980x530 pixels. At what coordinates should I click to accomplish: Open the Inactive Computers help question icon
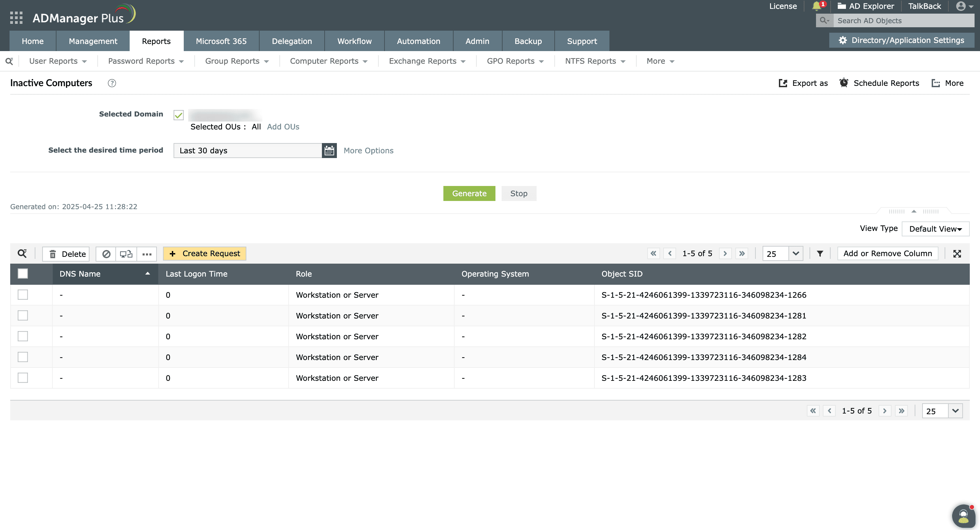click(112, 83)
